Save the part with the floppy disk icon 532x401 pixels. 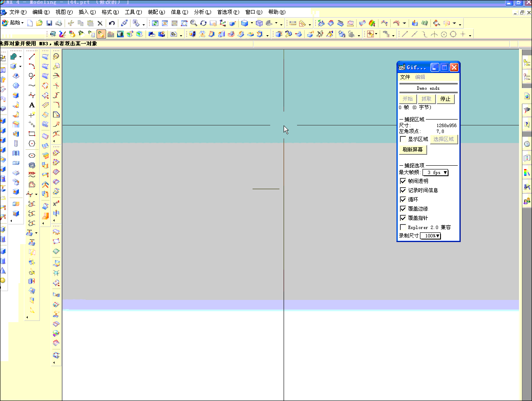(49, 23)
